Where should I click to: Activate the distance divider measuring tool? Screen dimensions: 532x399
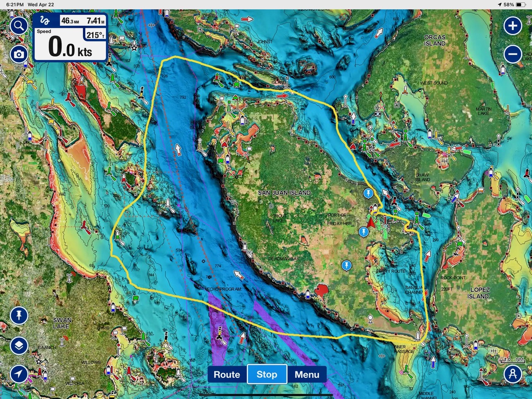pyautogui.click(x=512, y=374)
